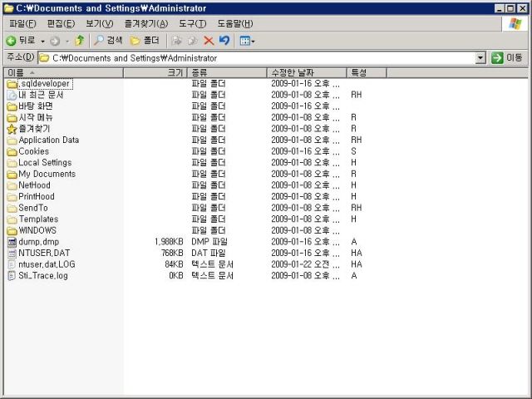Expand the address bar dropdown

coord(480,58)
